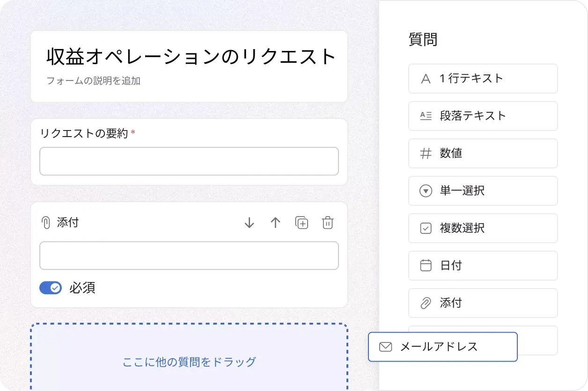Click the リクエストの要約 label

84,133
